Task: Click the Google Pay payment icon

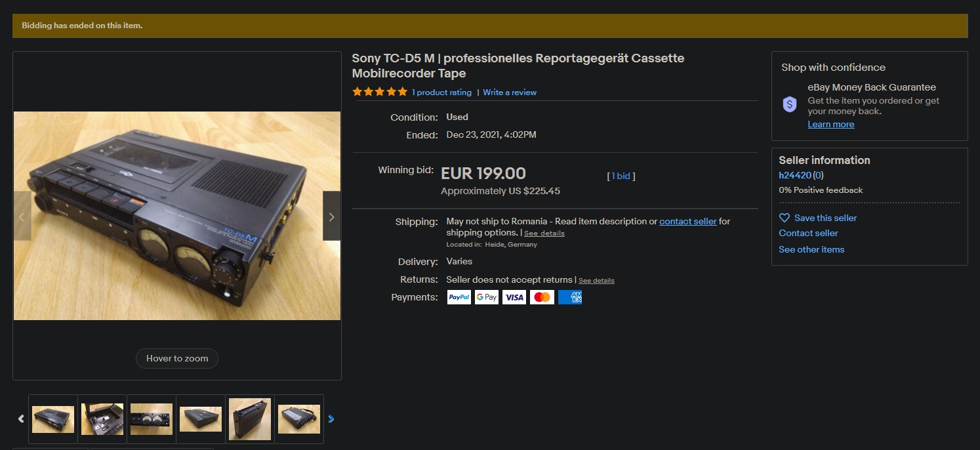Action: tap(487, 297)
